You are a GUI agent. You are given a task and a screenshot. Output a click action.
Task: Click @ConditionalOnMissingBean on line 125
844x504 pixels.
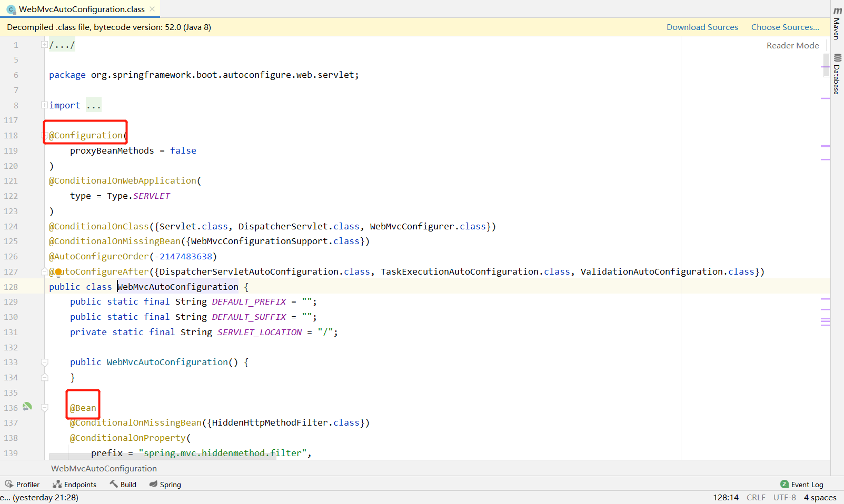pos(115,241)
